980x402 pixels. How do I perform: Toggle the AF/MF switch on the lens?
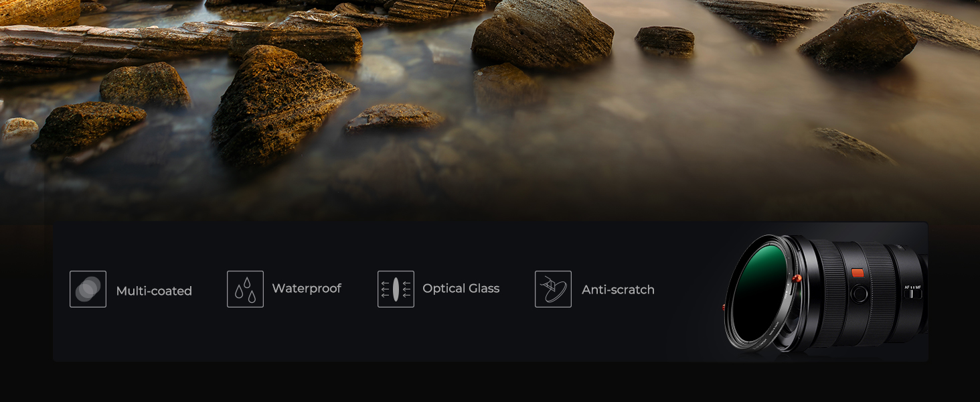point(912,293)
